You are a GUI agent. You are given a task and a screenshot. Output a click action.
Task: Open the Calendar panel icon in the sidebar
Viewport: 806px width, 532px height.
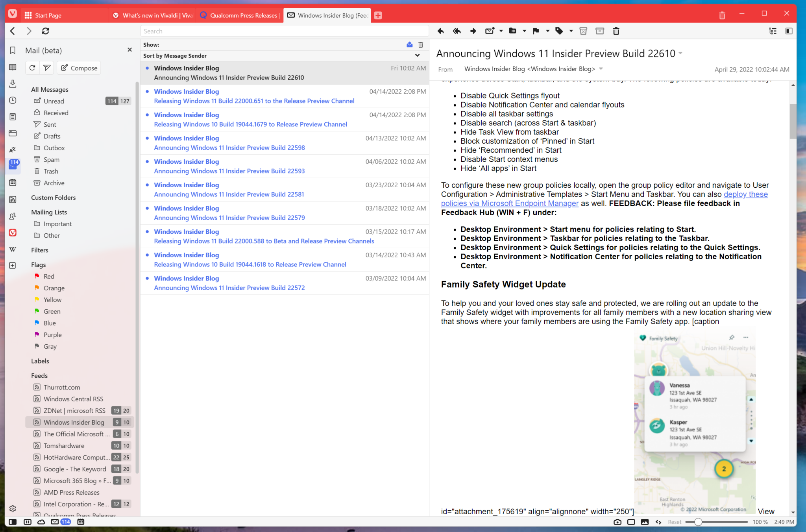pyautogui.click(x=13, y=182)
